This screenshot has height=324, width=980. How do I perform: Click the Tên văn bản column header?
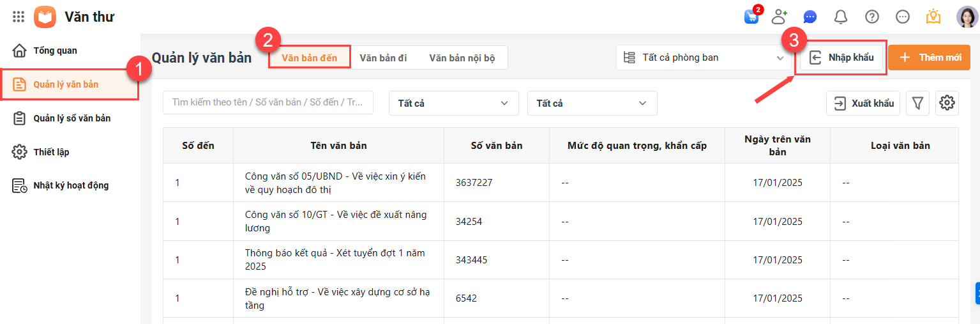click(338, 146)
